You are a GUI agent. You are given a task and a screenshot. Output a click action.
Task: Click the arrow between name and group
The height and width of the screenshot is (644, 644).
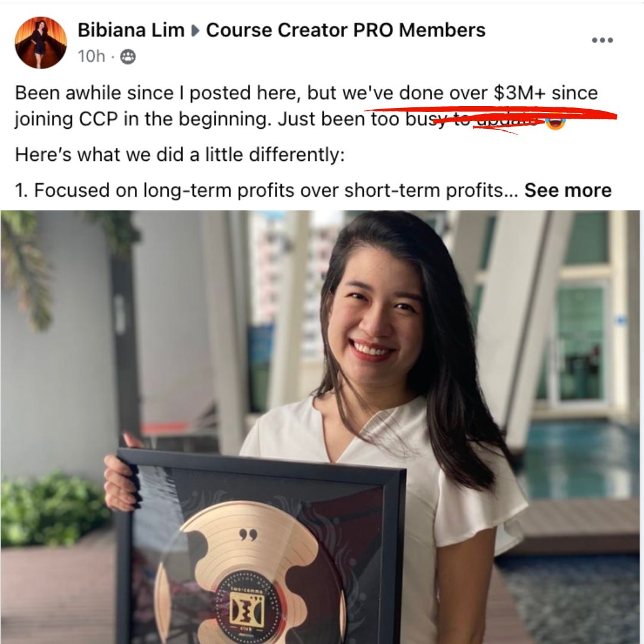coord(195,30)
